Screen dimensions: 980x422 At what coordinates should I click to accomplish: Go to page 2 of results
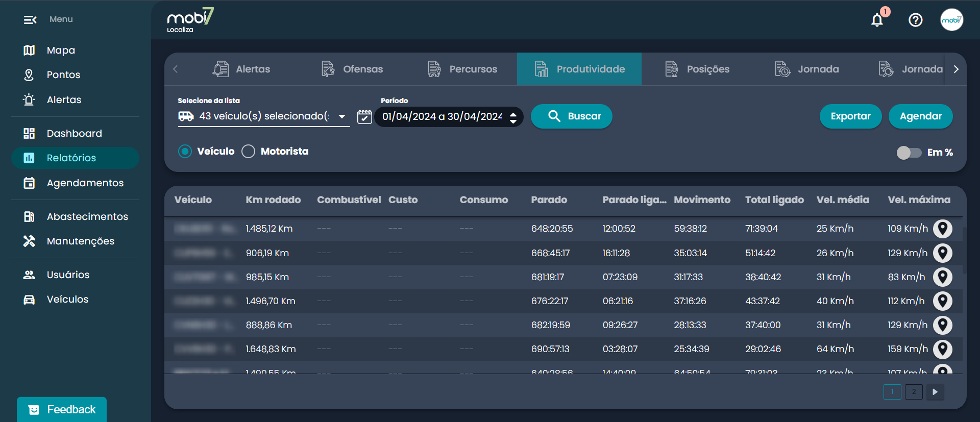click(913, 392)
